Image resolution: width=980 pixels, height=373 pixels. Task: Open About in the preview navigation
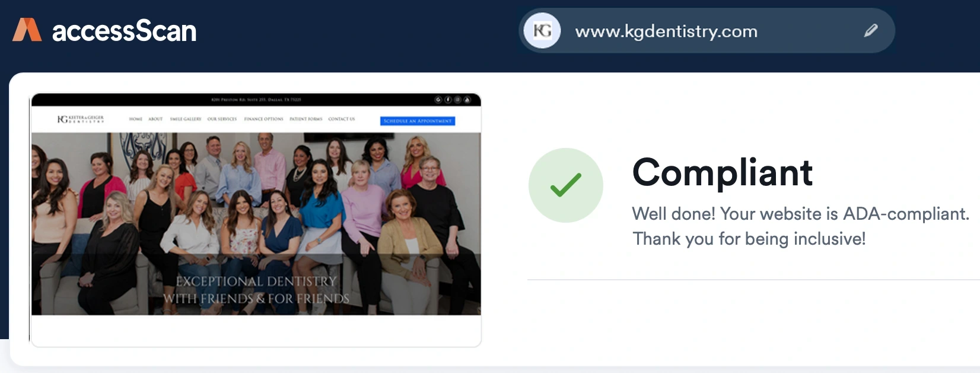[155, 119]
